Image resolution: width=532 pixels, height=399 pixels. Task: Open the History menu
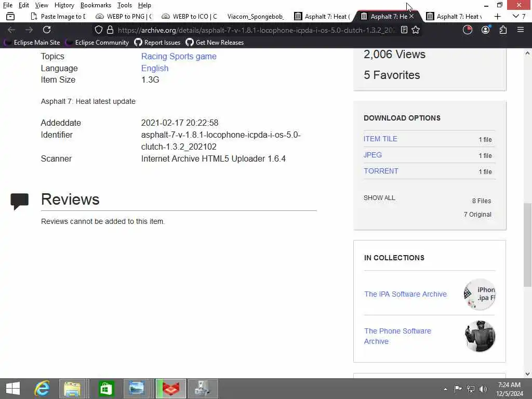tap(64, 5)
